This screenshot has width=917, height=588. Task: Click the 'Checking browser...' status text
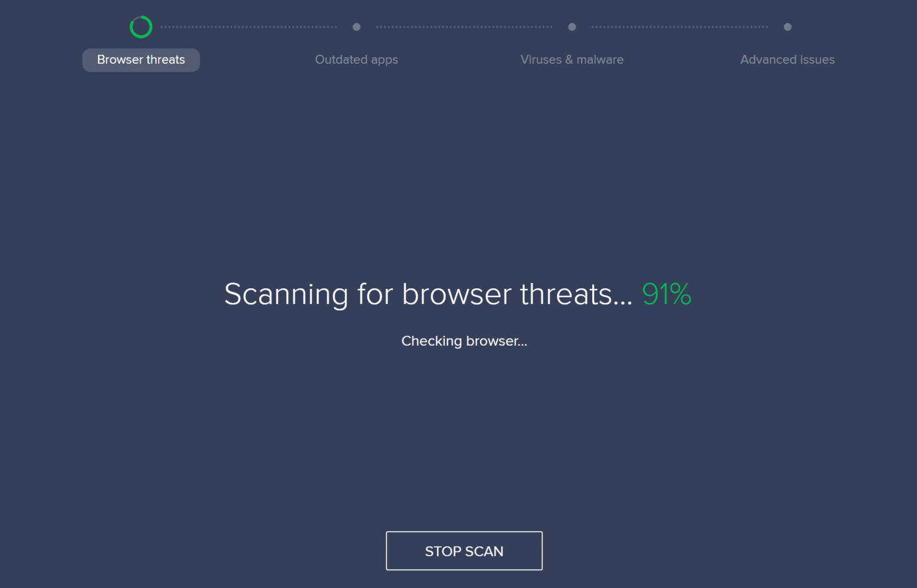[464, 341]
